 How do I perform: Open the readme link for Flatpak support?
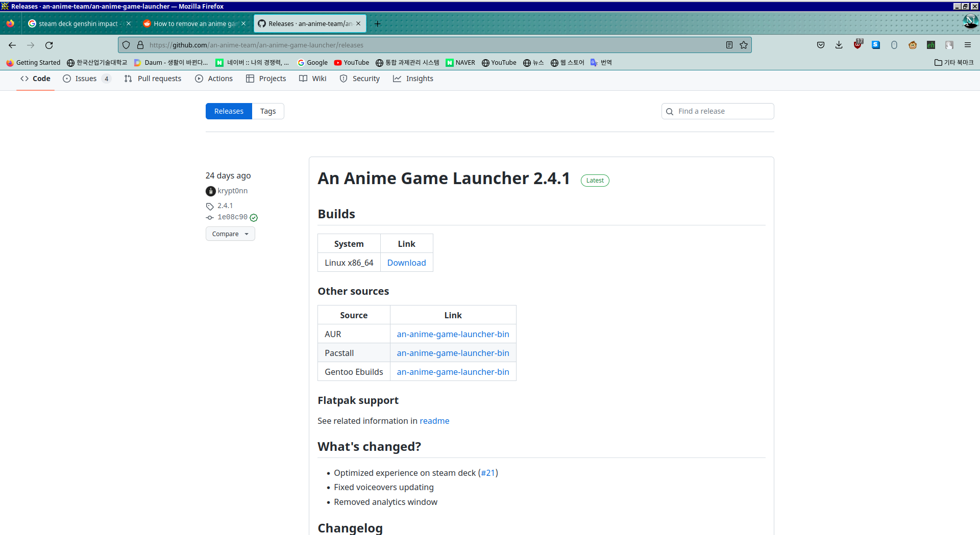pos(434,421)
